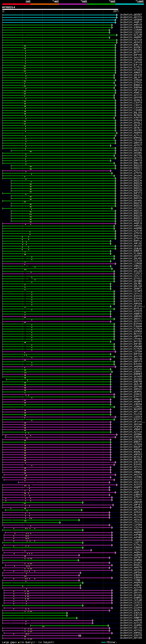
Task: Open hit UniRef100_A4QPJ7
Action: click(131, 22)
